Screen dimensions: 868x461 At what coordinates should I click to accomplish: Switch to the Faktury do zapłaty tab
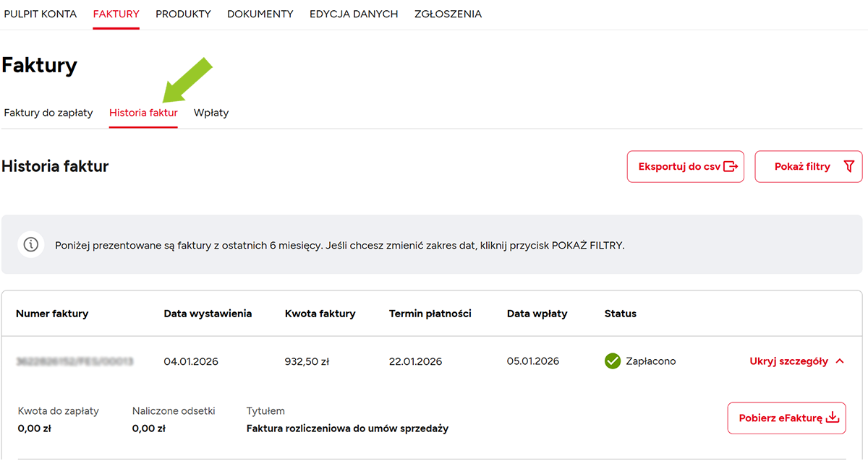click(48, 113)
